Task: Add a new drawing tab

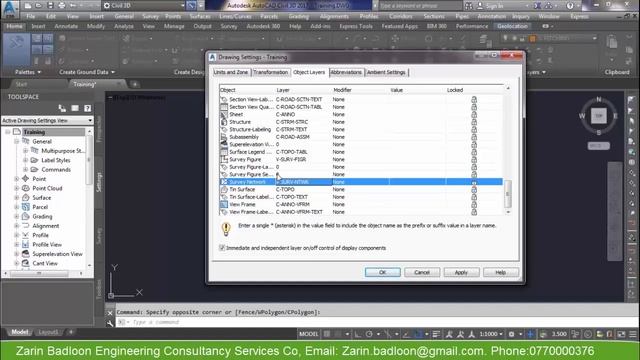Action: click(x=135, y=84)
